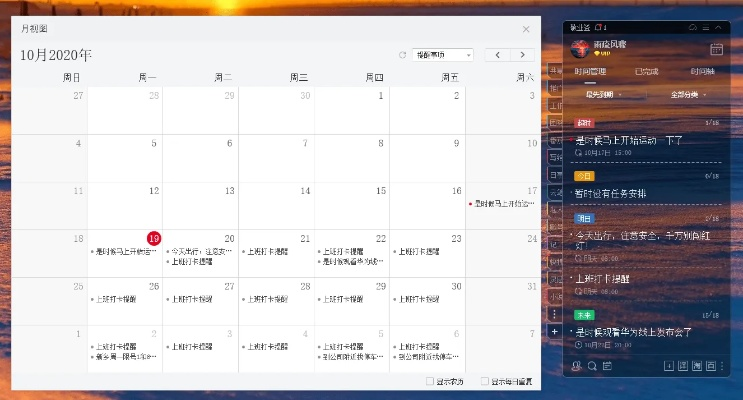Click the contacts icon in the bottom toolbar
Viewport: 743px width, 400px height.
click(576, 366)
